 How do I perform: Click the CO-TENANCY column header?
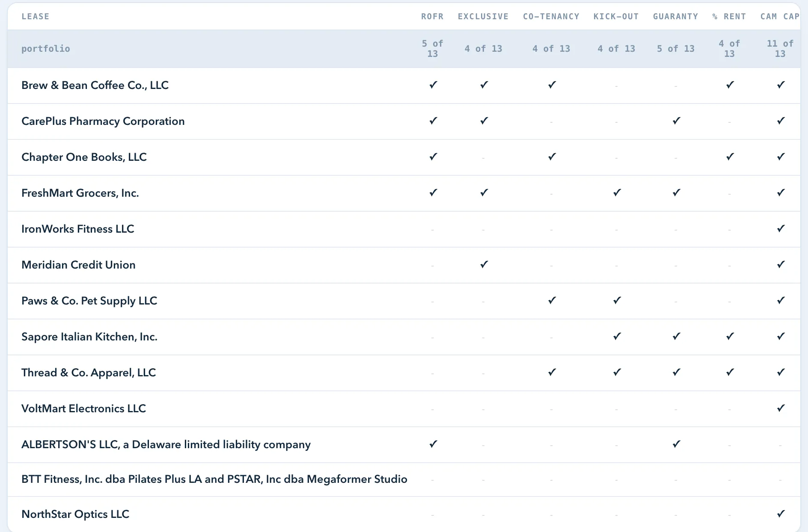pyautogui.click(x=551, y=16)
